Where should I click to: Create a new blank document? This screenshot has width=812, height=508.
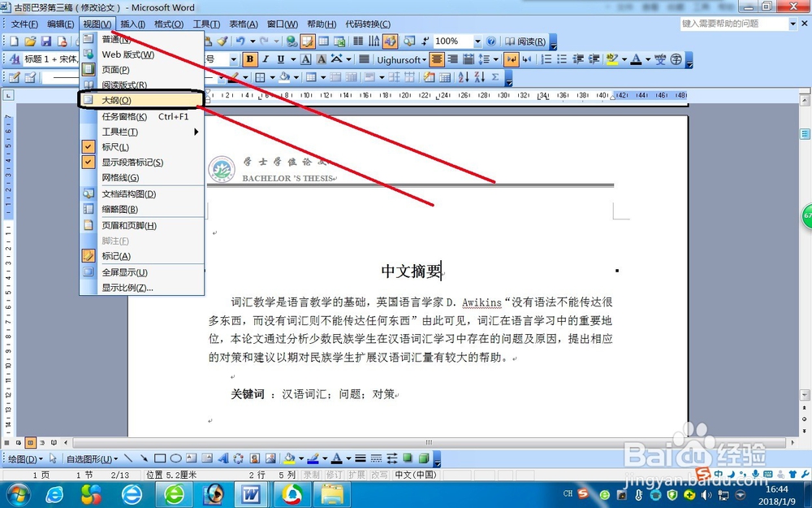tap(14, 41)
